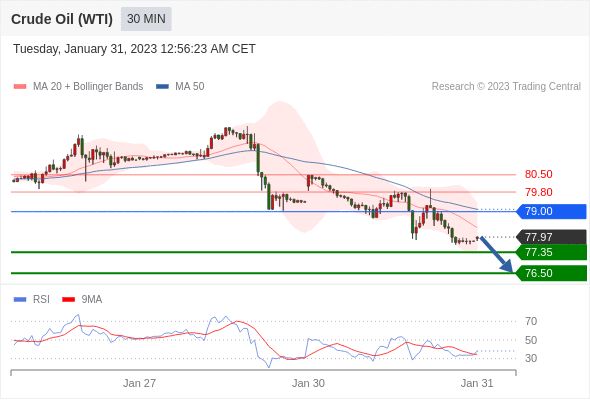Image resolution: width=590 pixels, height=400 pixels.
Task: Click the 80.50 resistance level label
Action: click(x=538, y=174)
